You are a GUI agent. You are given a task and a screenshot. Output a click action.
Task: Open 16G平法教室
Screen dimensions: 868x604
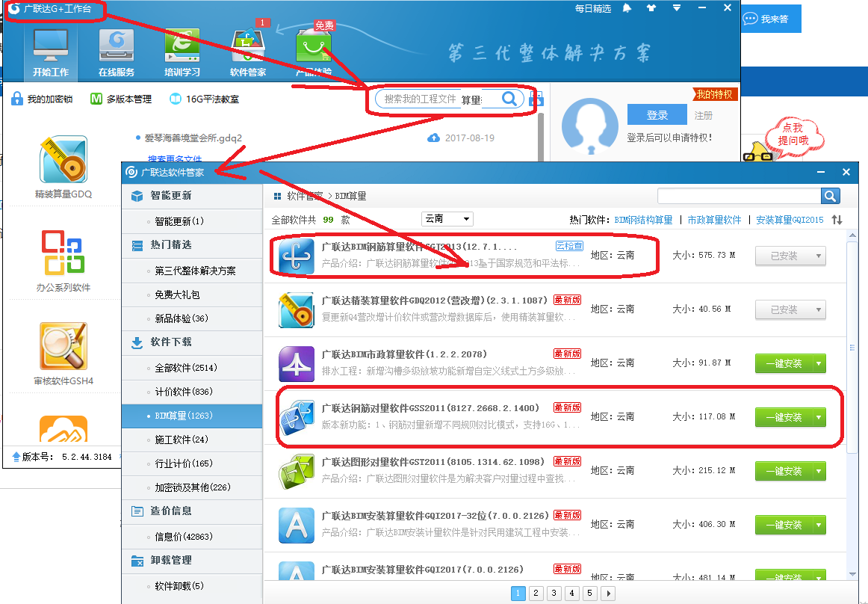[x=204, y=99]
